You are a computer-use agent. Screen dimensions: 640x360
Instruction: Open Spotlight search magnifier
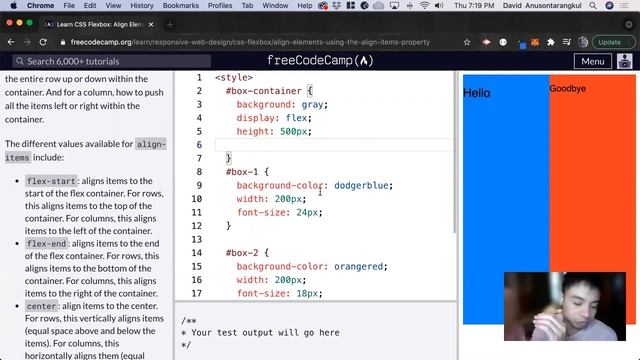pos(593,5)
